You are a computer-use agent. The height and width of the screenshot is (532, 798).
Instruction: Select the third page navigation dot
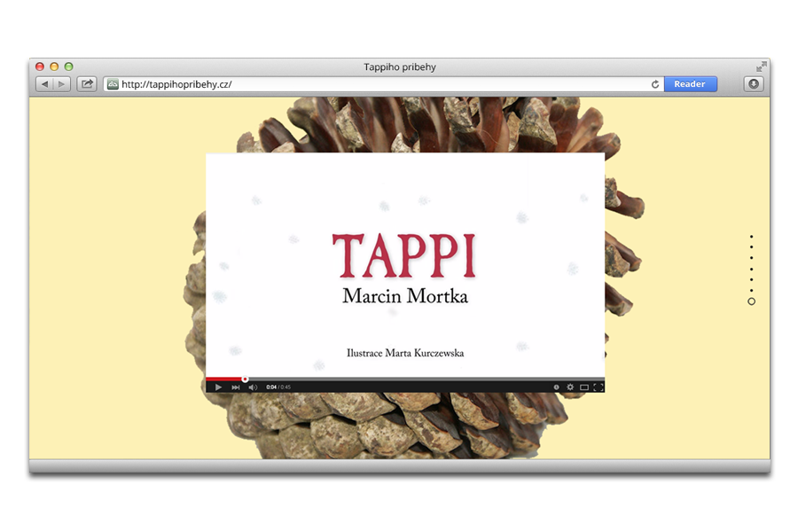[x=751, y=258]
